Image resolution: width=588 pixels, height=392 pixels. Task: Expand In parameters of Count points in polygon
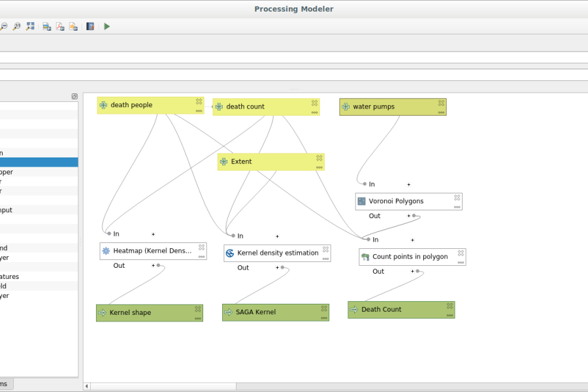tap(412, 239)
